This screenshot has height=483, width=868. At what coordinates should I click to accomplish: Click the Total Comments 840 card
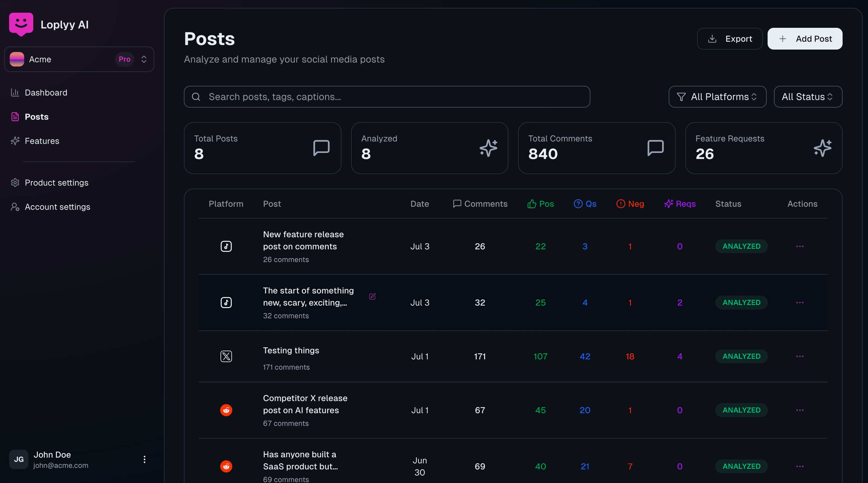(596, 148)
